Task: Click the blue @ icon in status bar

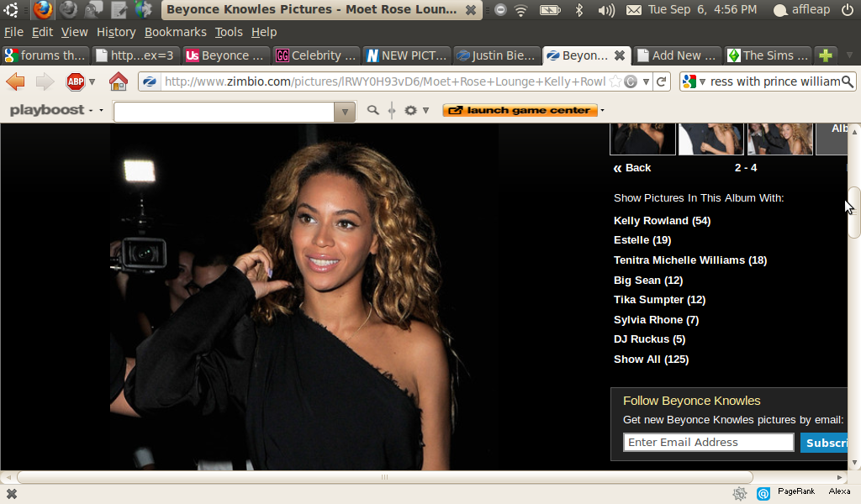Action: (x=763, y=494)
